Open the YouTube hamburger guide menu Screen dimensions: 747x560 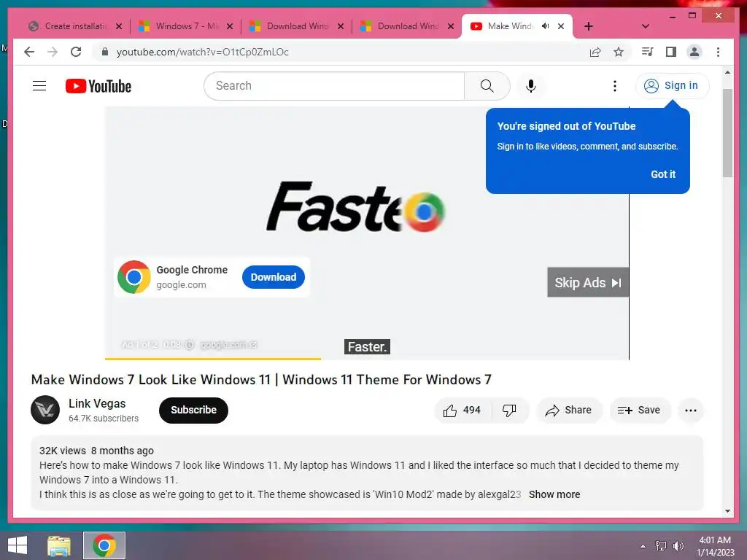(39, 86)
